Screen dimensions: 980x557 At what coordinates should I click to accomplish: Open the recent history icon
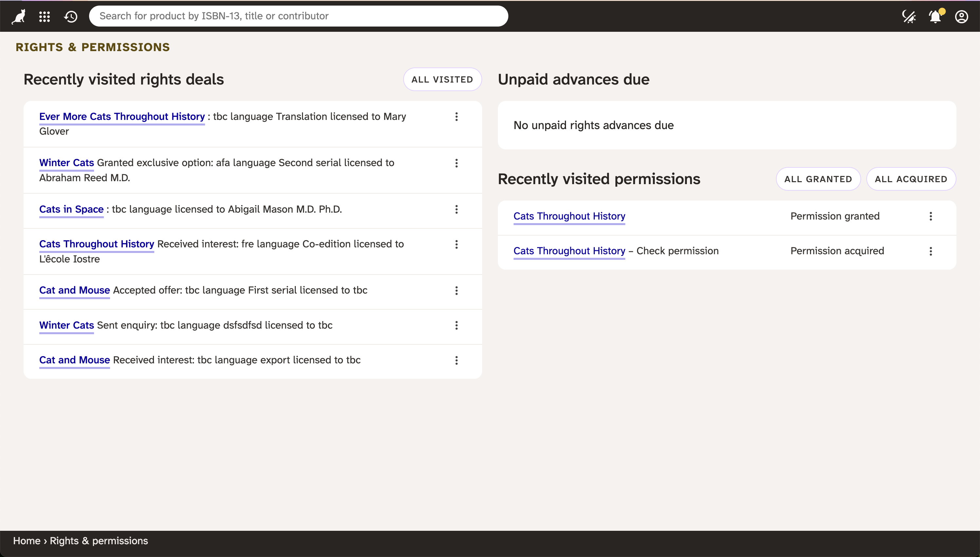(x=71, y=16)
